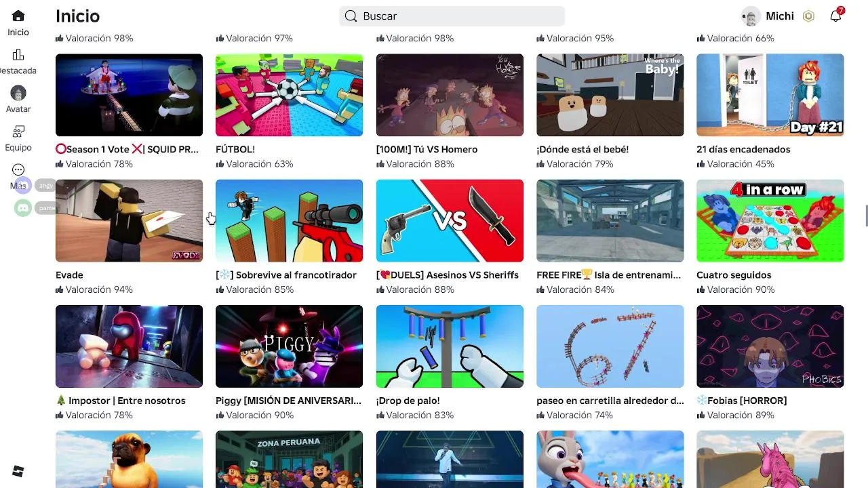Click the Inicio page heading
Viewport: 868px width, 488px height.
[77, 16]
